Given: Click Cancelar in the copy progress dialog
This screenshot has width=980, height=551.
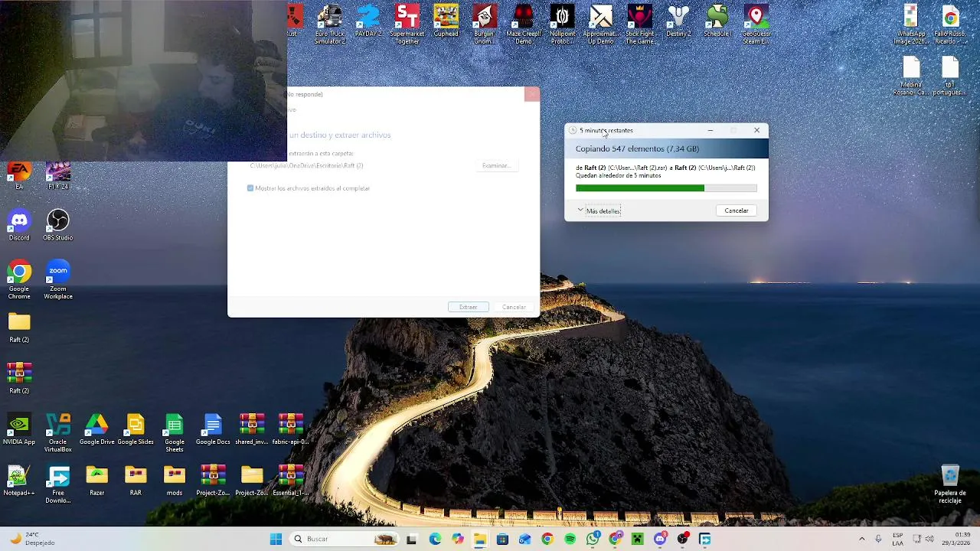Looking at the screenshot, I should pyautogui.click(x=737, y=210).
